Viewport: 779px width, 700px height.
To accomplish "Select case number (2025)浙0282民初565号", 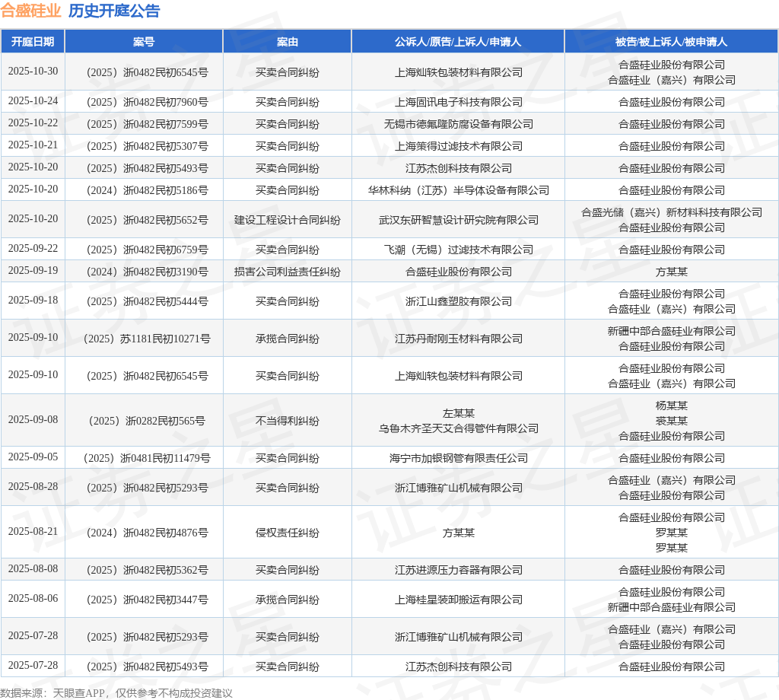I will point(147,421).
